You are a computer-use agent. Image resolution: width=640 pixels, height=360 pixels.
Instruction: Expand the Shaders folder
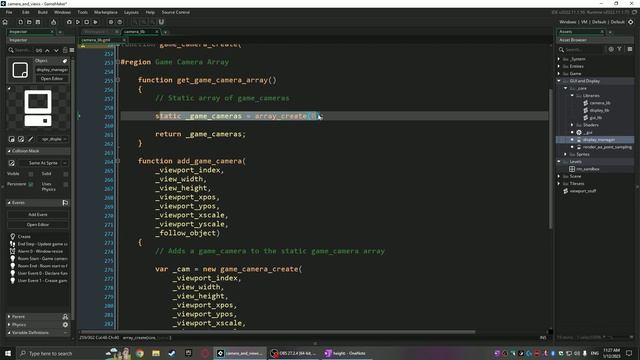click(572, 125)
